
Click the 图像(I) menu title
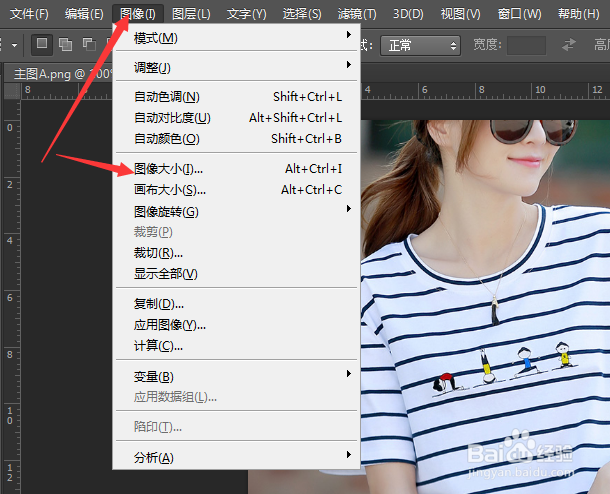[138, 14]
